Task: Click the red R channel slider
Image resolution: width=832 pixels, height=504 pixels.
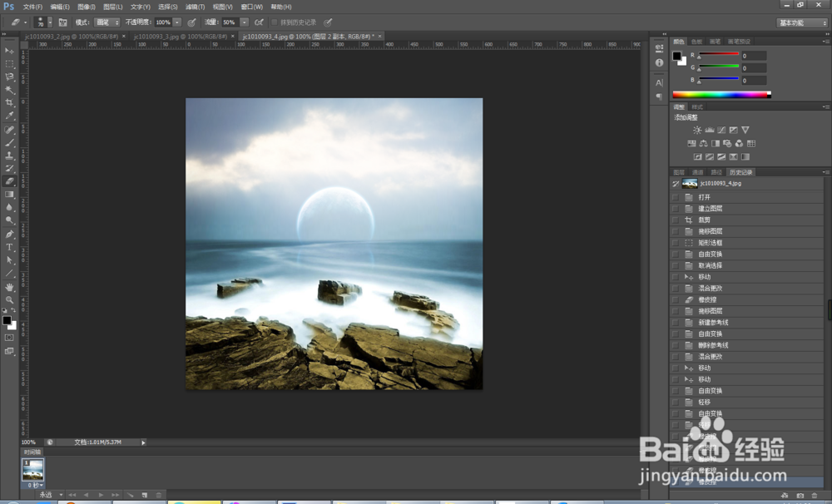Action: click(x=719, y=55)
